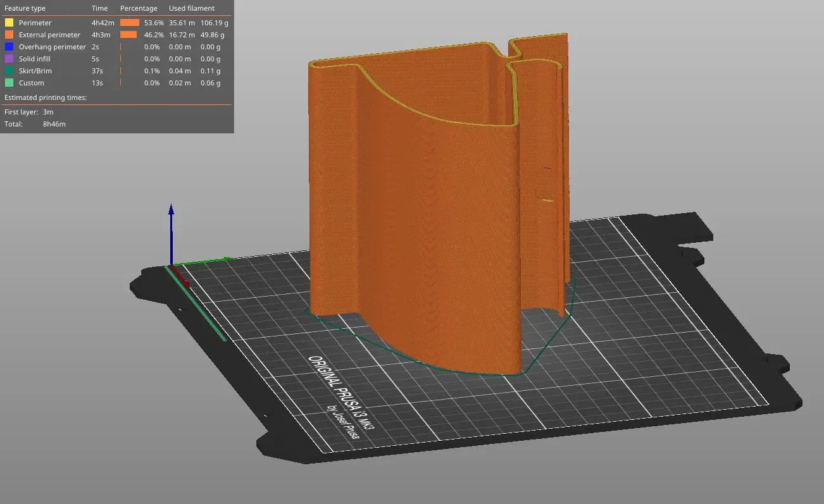The height and width of the screenshot is (504, 824).
Task: Click the purple Solid infill swatch
Action: 9,59
